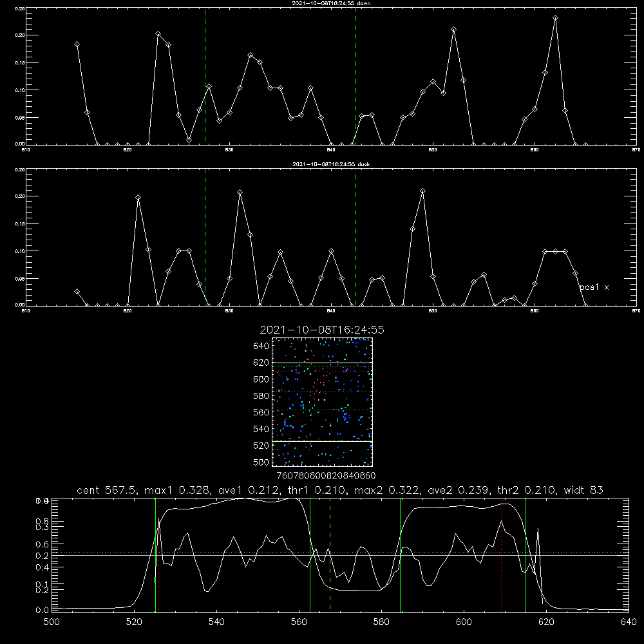Click the "pos1 x" label in dusk plot
The image size is (644, 644).
594,287
